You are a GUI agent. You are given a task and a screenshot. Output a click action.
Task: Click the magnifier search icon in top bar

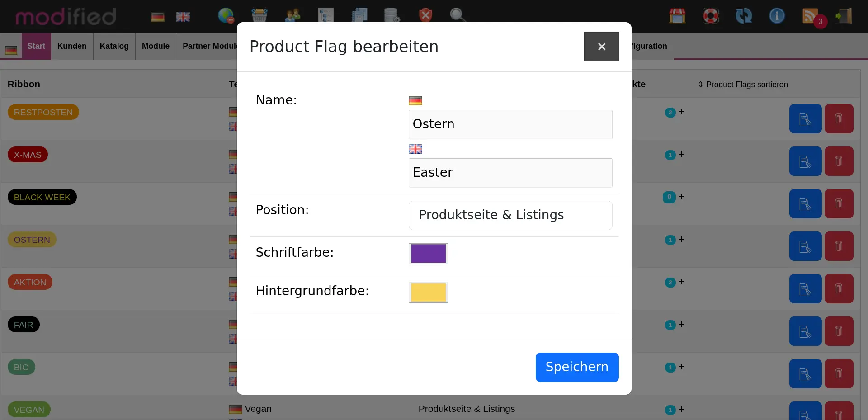pos(458,15)
